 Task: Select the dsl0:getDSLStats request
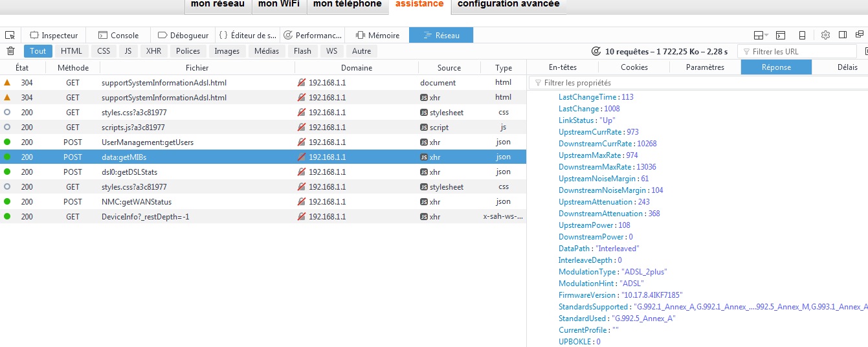coord(263,172)
